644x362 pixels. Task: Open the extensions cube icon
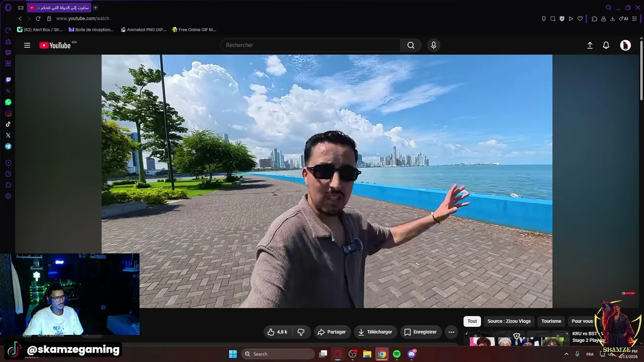click(594, 19)
